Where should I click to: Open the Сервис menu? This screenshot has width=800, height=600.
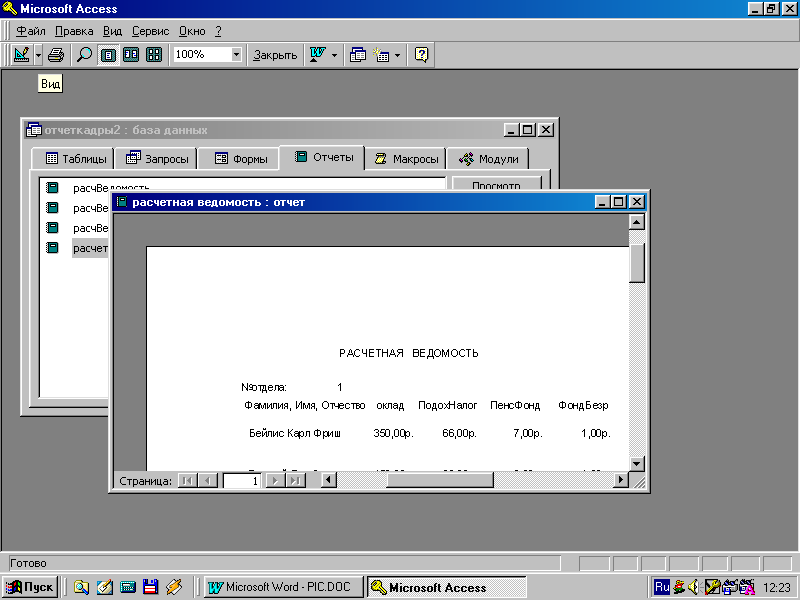coord(151,31)
